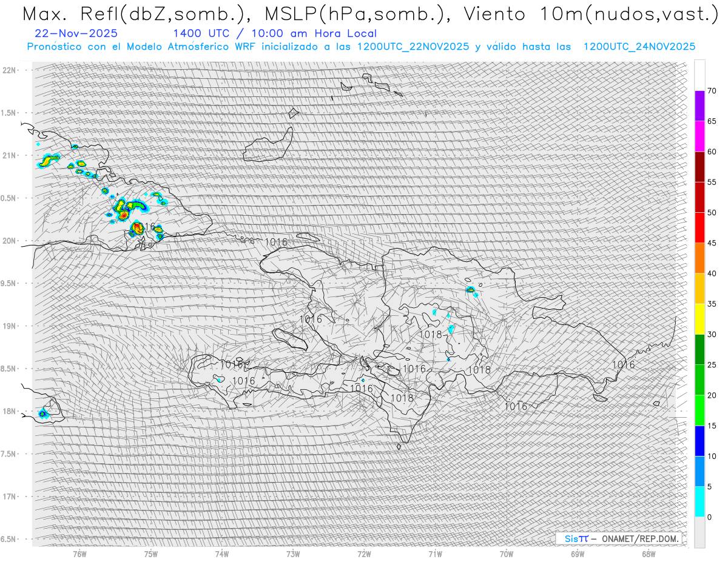728x562 pixels.
Task: Click the valid-until time '1200UTC_24NOV2025'
Action: coord(639,47)
